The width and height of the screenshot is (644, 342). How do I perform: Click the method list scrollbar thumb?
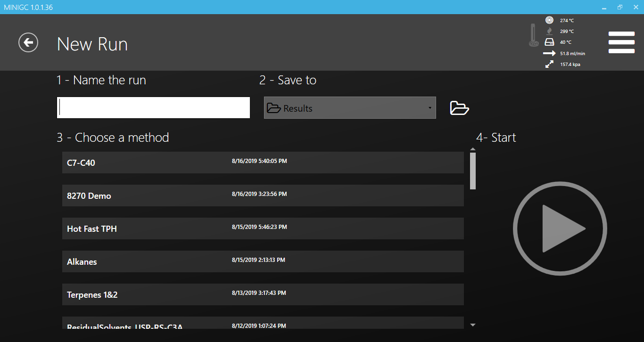pos(473,171)
